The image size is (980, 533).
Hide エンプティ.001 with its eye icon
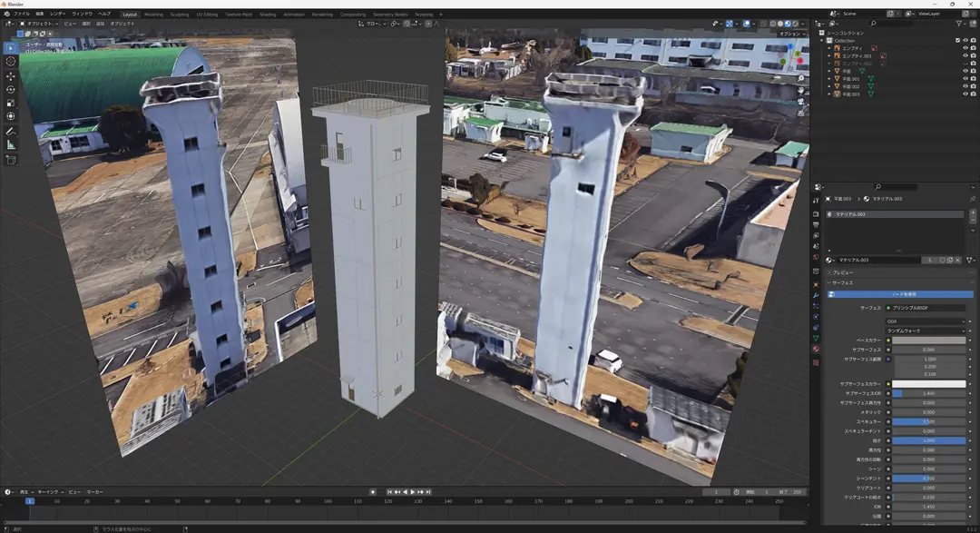[x=965, y=55]
